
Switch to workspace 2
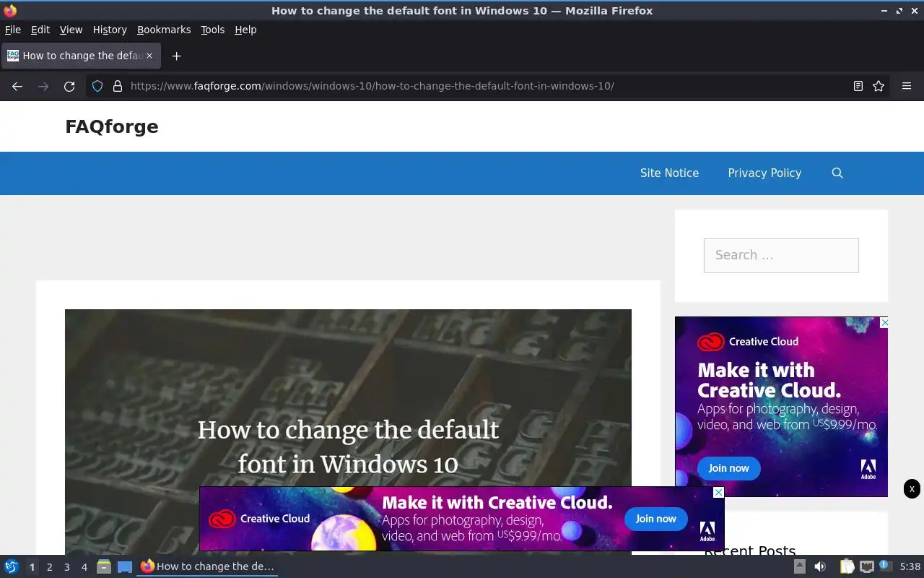[49, 567]
